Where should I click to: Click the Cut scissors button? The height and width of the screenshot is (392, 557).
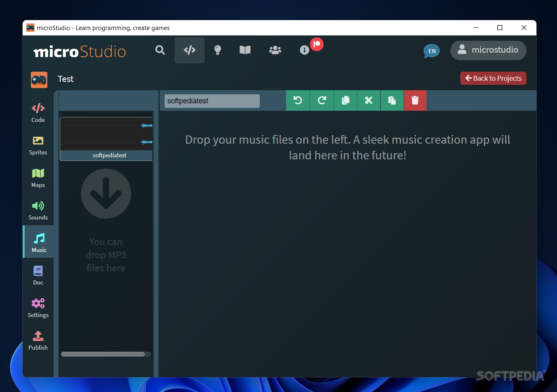[x=369, y=100]
